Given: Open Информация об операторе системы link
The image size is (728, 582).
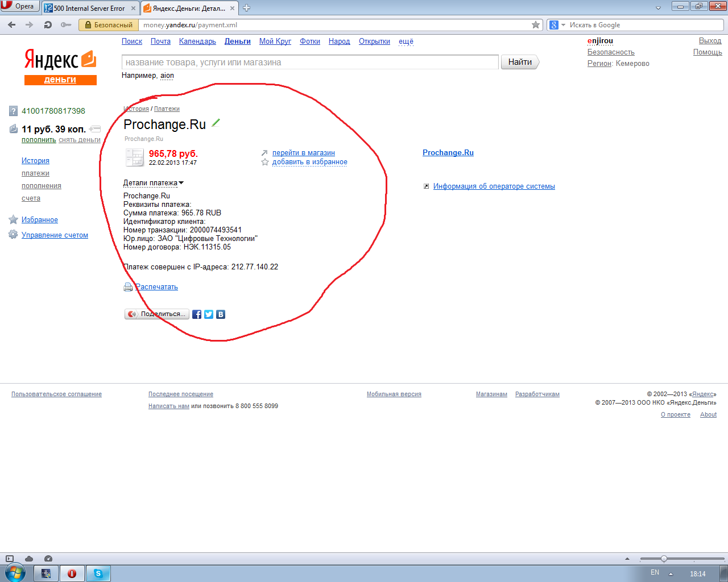Looking at the screenshot, I should [x=494, y=186].
